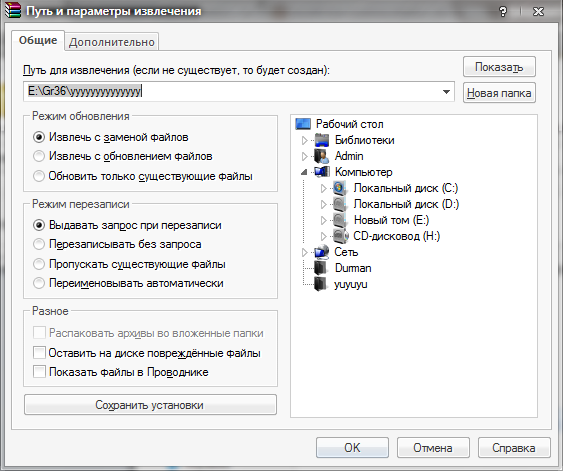This screenshot has height=471, width=563.
Task: Click the Компьютер monitor icon
Action: point(322,172)
